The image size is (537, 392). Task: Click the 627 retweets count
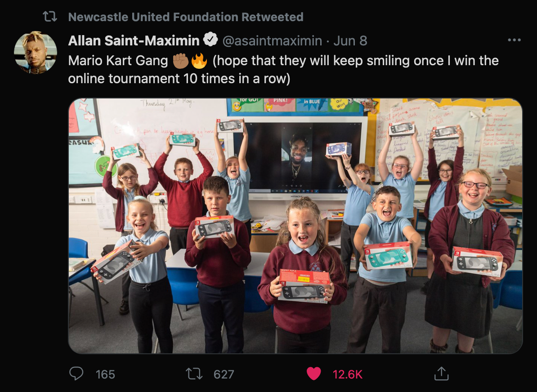pos(224,374)
